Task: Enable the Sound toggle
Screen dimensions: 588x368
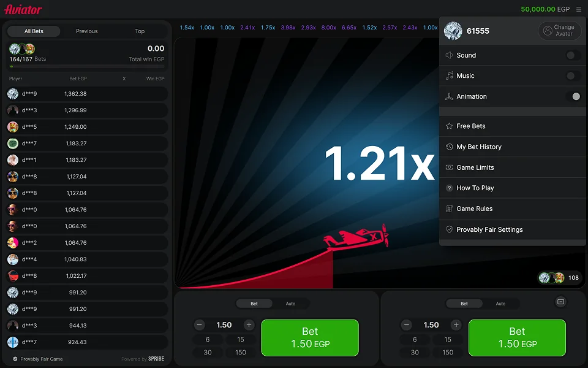Action: (573, 56)
